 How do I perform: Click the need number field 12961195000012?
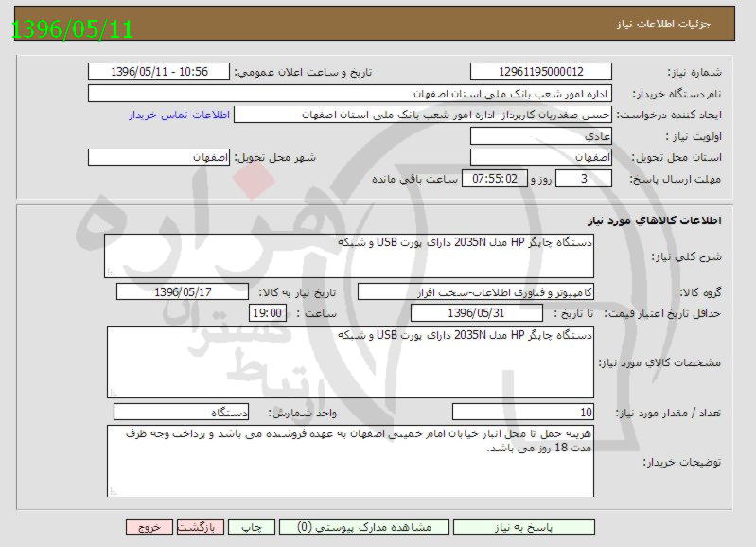tap(540, 72)
